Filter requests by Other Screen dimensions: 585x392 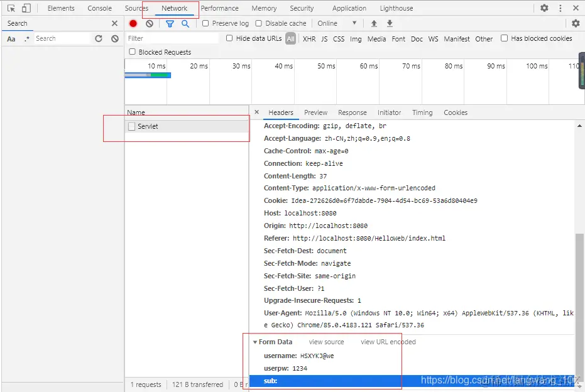tap(484, 39)
